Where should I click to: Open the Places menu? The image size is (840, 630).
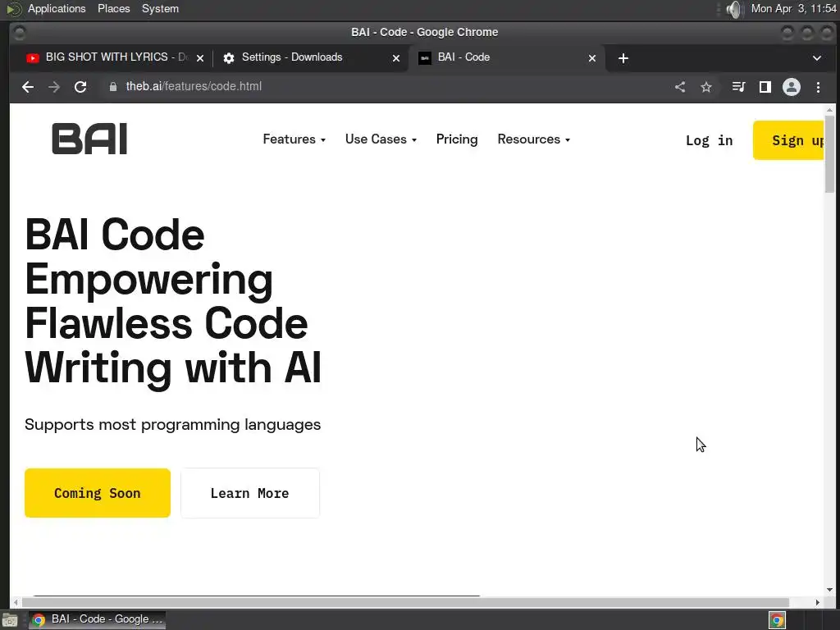(113, 8)
